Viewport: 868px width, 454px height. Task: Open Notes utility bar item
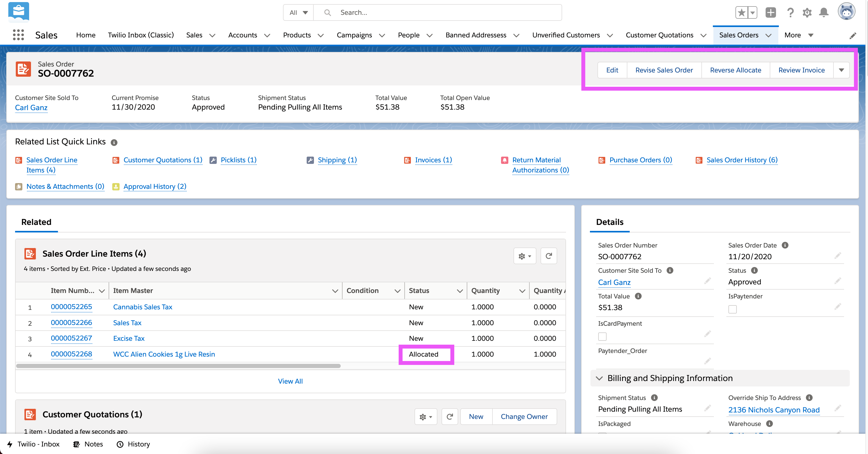click(x=88, y=444)
